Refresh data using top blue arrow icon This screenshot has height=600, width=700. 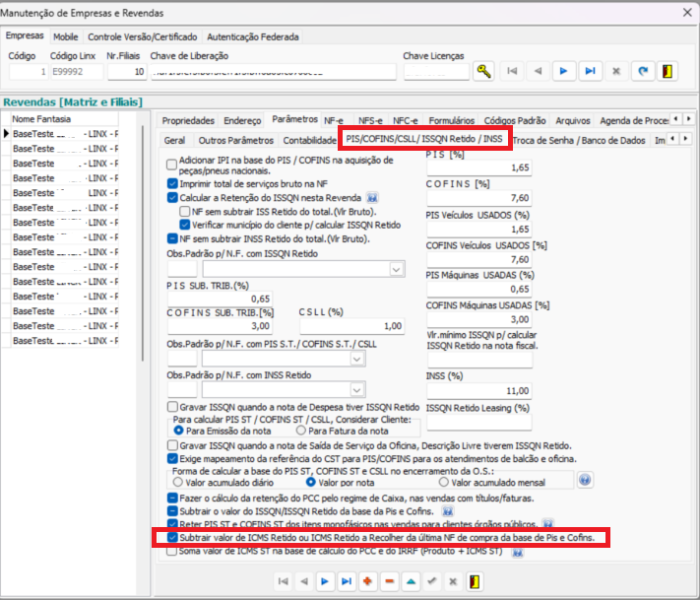(643, 71)
